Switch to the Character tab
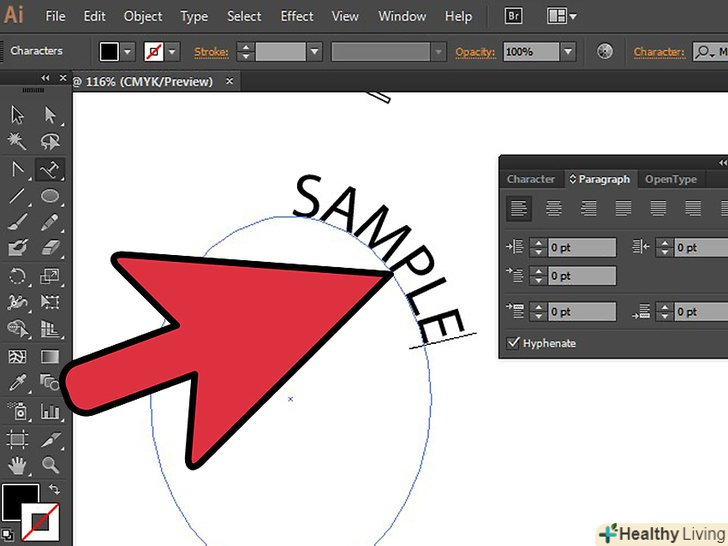 (531, 179)
